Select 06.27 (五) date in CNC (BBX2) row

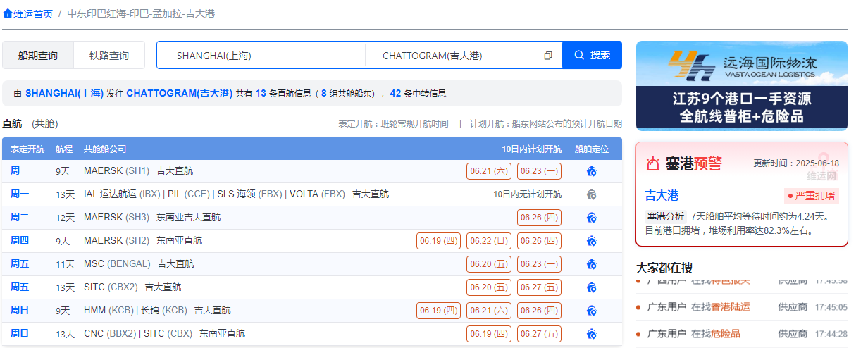(x=539, y=333)
